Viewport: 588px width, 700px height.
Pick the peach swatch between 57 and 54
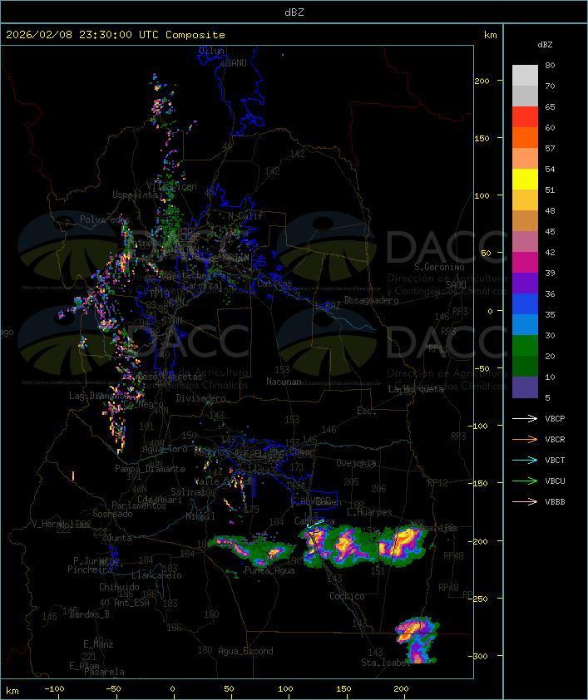click(525, 158)
